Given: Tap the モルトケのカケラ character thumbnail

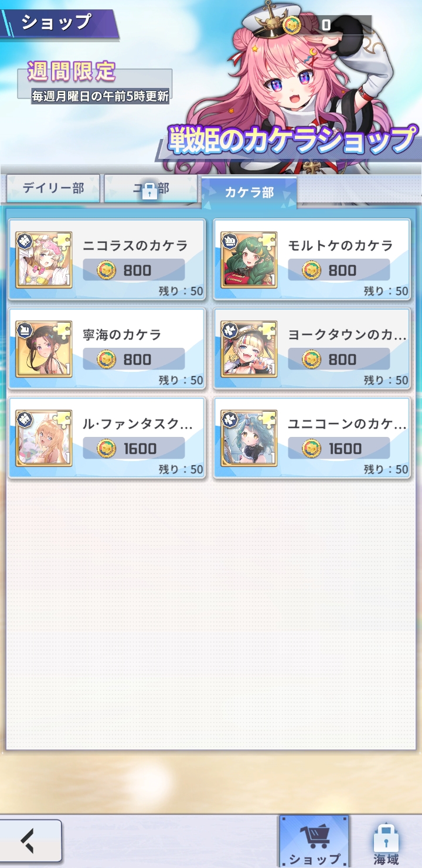Looking at the screenshot, I should (x=249, y=260).
